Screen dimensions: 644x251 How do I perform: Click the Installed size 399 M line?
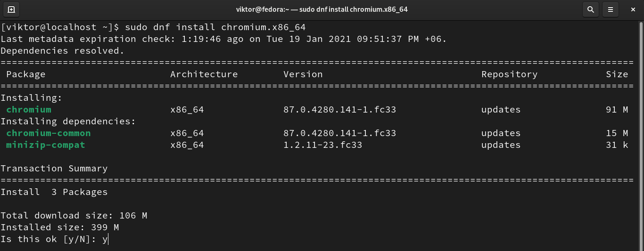pos(59,227)
